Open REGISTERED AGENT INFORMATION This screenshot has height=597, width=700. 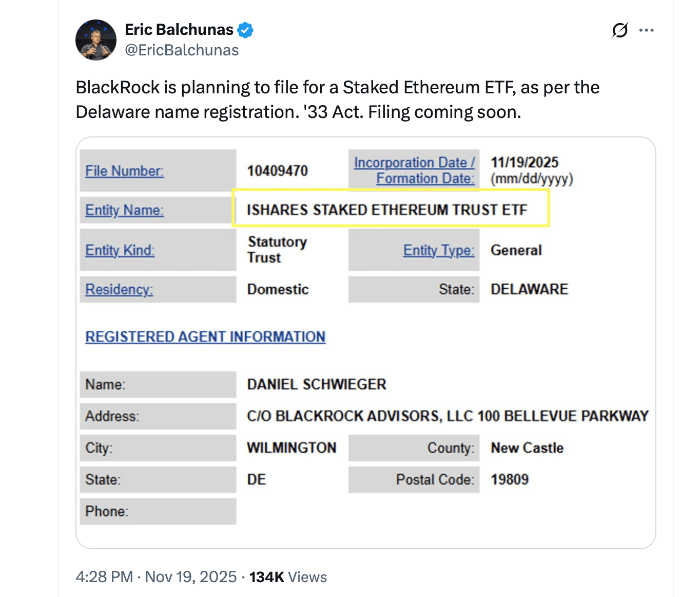click(x=205, y=336)
